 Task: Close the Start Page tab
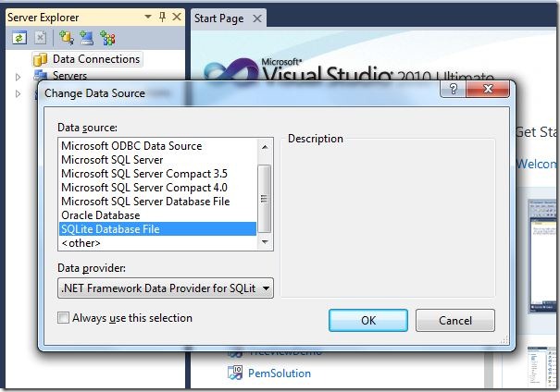(x=257, y=18)
